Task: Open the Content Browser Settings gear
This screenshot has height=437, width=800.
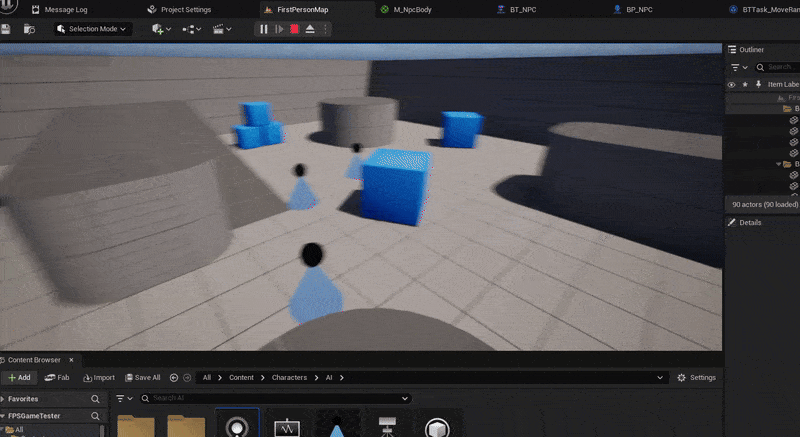Action: 696,378
